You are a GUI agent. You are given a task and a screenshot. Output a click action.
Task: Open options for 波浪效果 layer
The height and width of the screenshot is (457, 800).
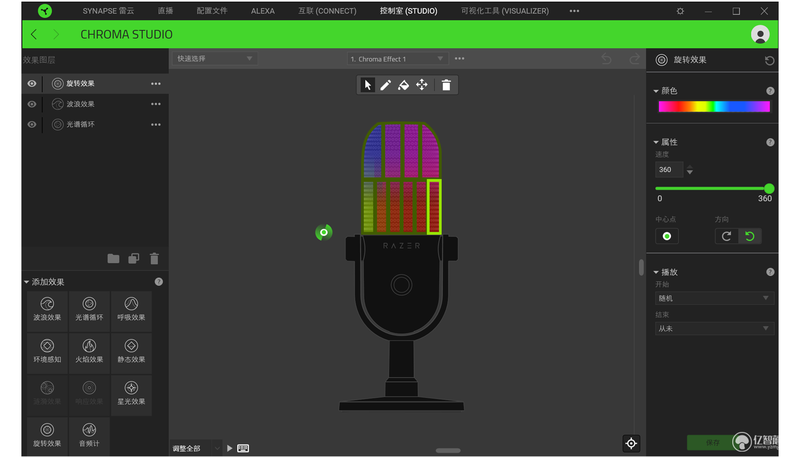[x=156, y=104]
